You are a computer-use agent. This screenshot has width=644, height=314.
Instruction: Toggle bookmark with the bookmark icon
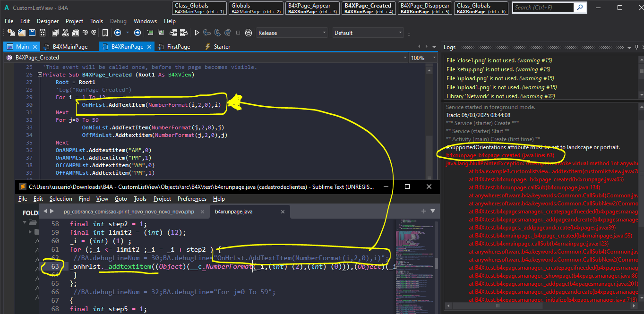point(105,33)
